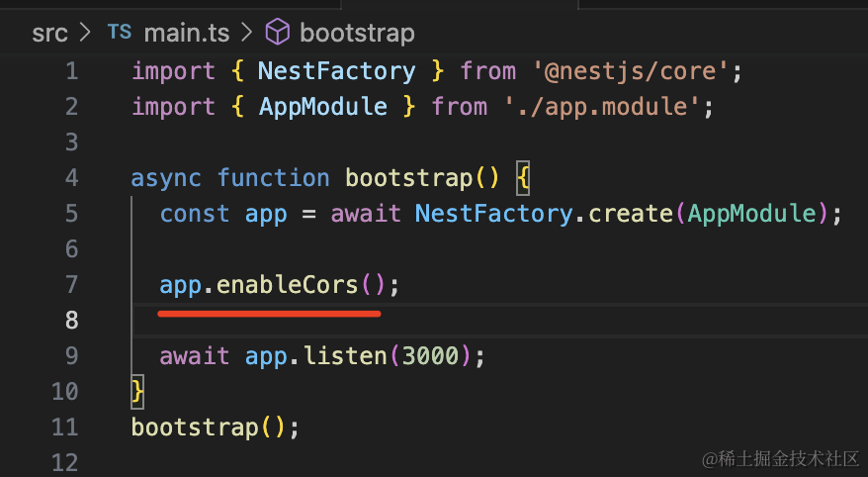
Task: Click the listen method call
Action: 345,355
